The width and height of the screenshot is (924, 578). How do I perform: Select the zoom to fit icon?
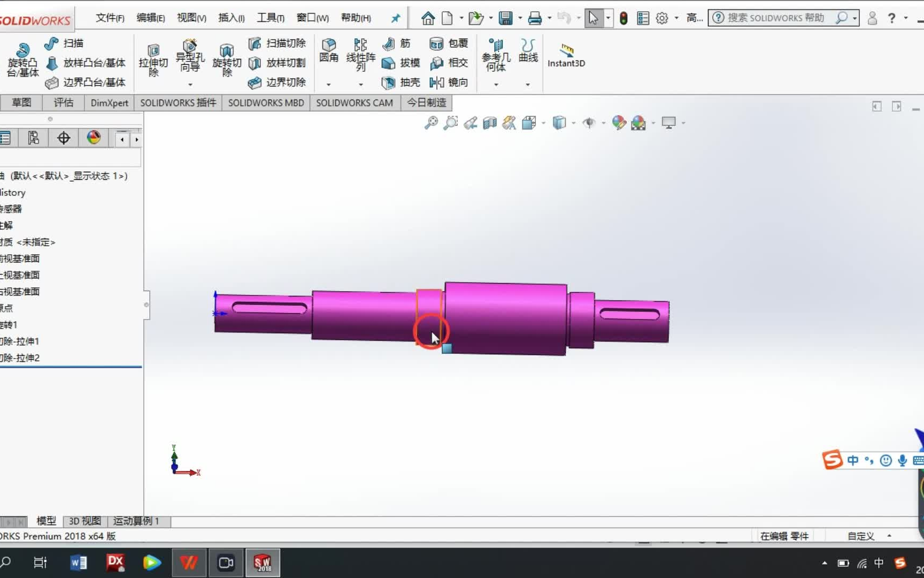(431, 123)
